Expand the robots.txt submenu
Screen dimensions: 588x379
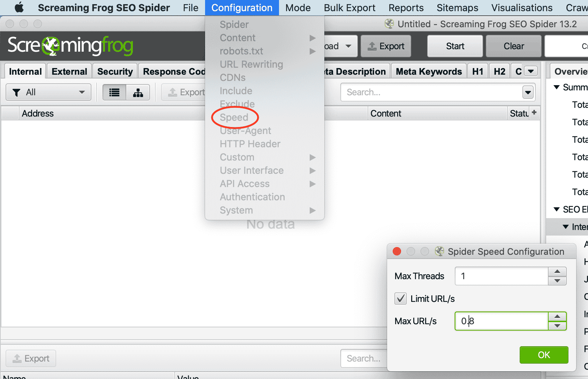point(312,51)
